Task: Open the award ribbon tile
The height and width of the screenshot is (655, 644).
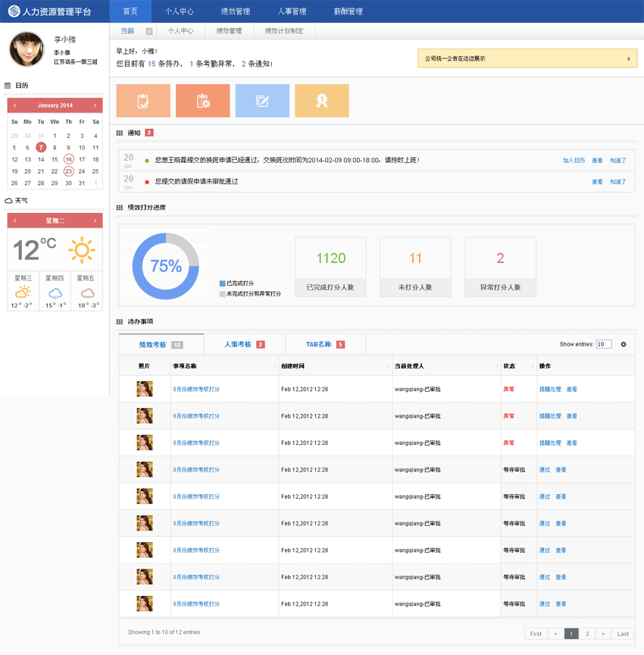Action: [x=321, y=101]
